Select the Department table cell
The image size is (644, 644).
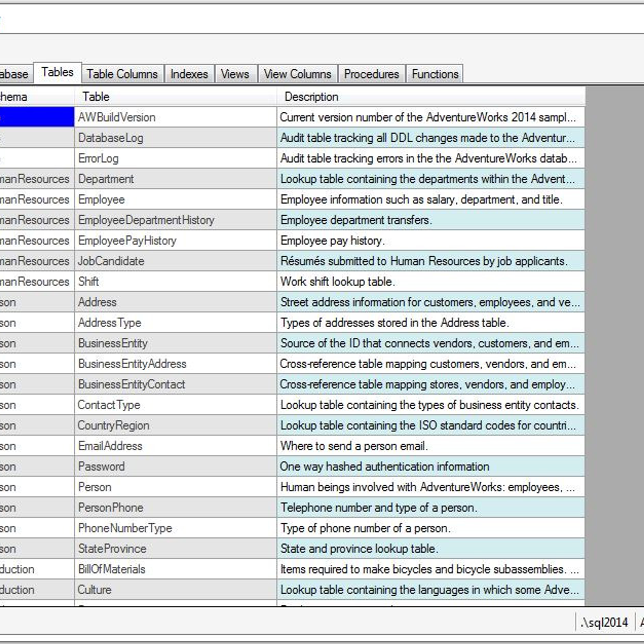(175, 179)
